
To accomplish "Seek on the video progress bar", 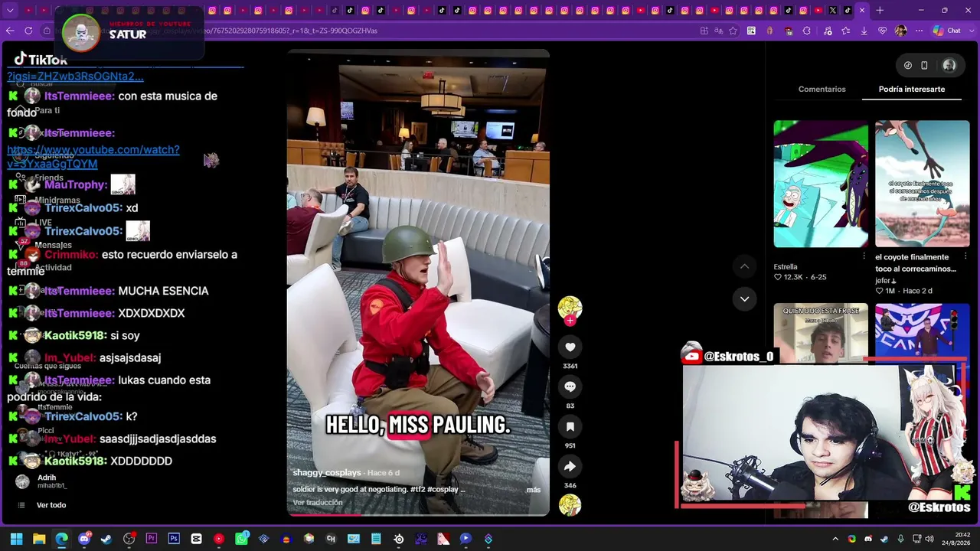I will point(418,514).
